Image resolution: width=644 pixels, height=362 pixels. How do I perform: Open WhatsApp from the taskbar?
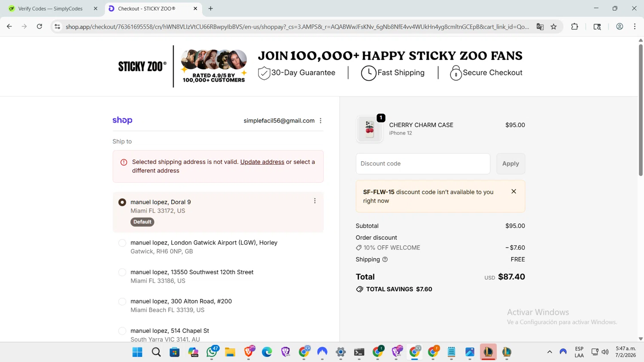coord(212,352)
